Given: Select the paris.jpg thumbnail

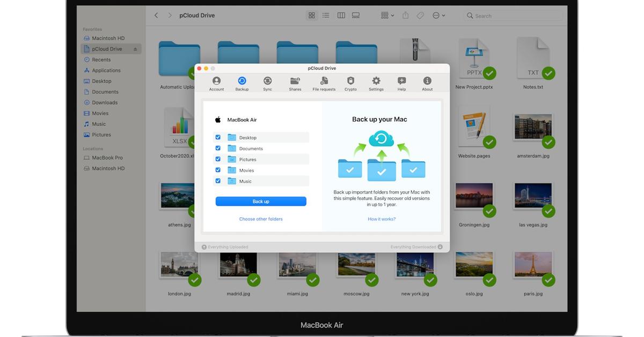Looking at the screenshot, I should point(533,266).
